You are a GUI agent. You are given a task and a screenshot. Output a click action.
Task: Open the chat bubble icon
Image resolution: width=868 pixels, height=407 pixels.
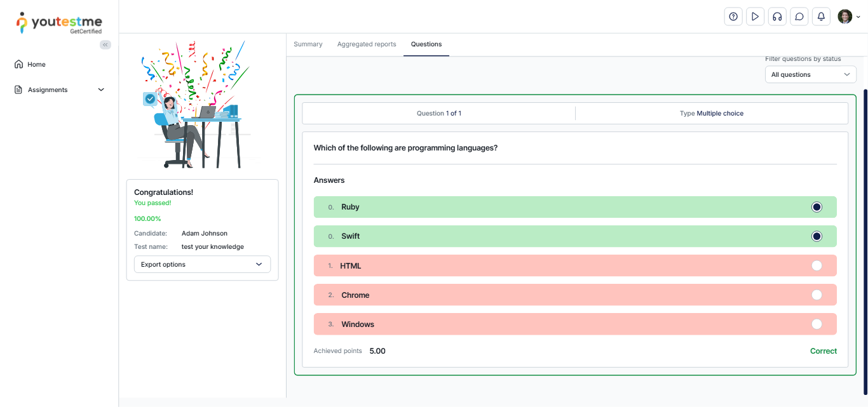tap(799, 17)
